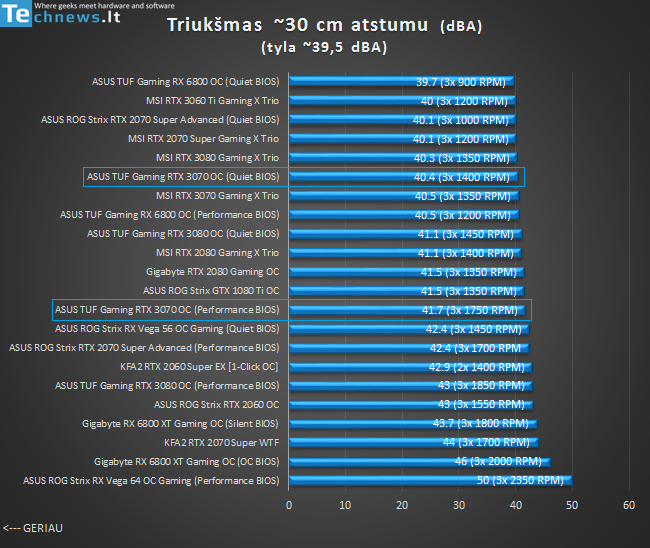Select 'Gigabyte RX 6800 XT Gaming OC (OC BIOS)' label

tap(187, 462)
